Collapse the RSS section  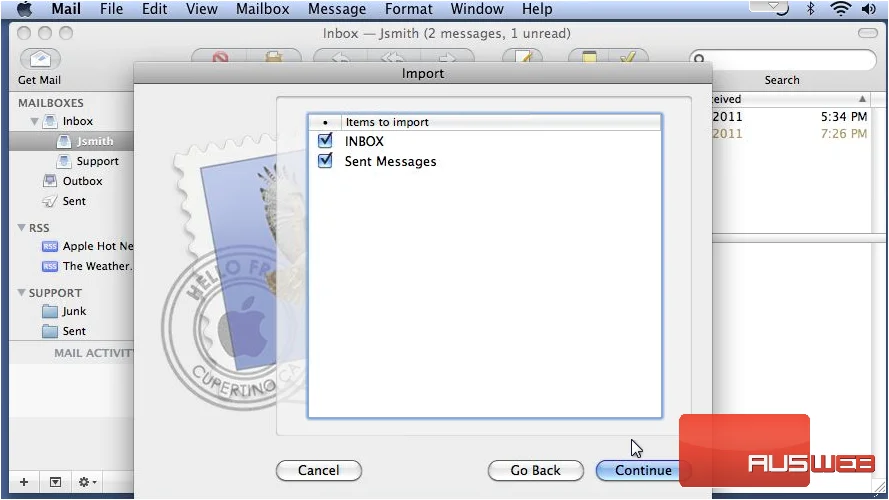pyautogui.click(x=22, y=227)
